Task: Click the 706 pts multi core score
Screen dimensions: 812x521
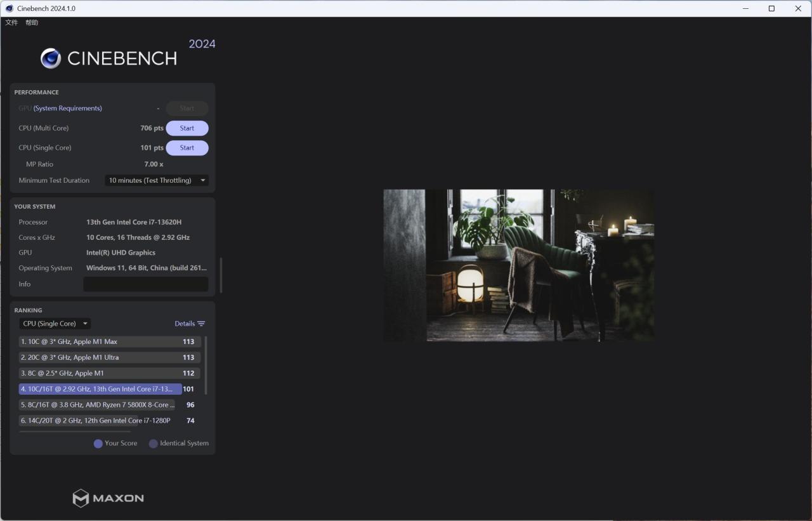Action: pos(152,128)
